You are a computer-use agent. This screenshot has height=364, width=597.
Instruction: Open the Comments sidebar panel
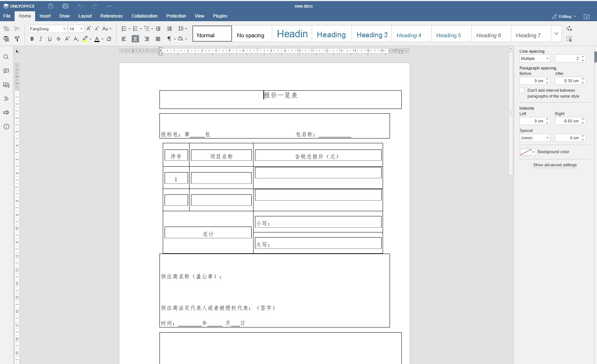6,71
